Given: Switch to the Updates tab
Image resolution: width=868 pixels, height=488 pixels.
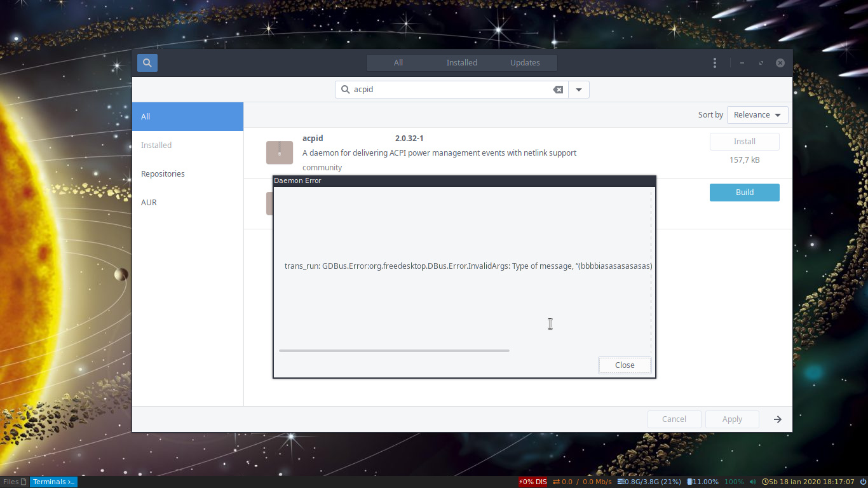Looking at the screenshot, I should (x=525, y=63).
